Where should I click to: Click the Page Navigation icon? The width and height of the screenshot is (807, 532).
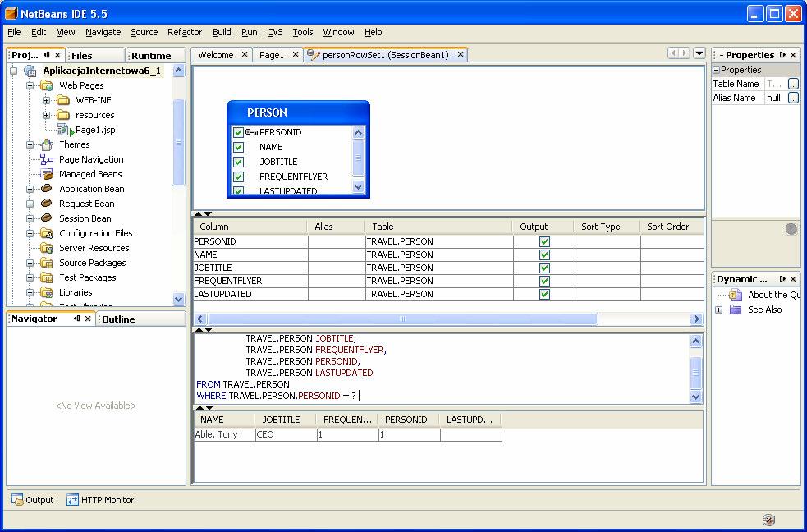[x=46, y=159]
